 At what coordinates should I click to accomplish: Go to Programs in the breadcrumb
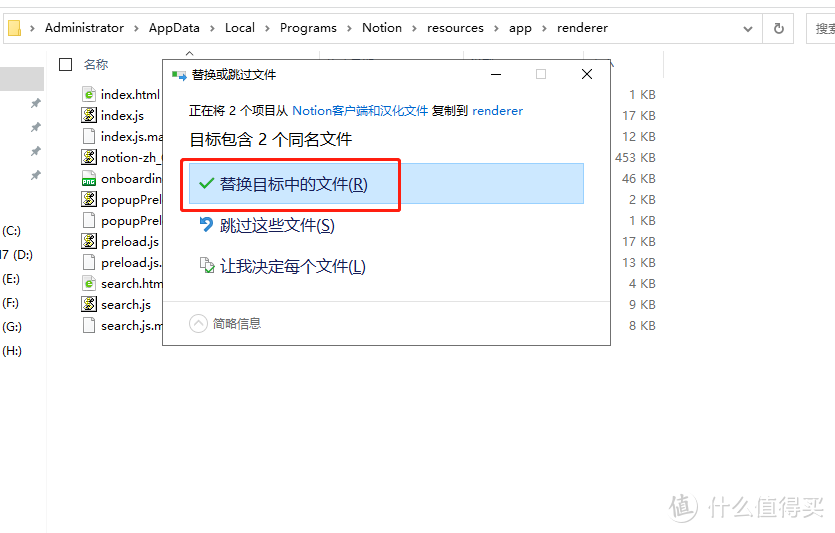coord(308,28)
